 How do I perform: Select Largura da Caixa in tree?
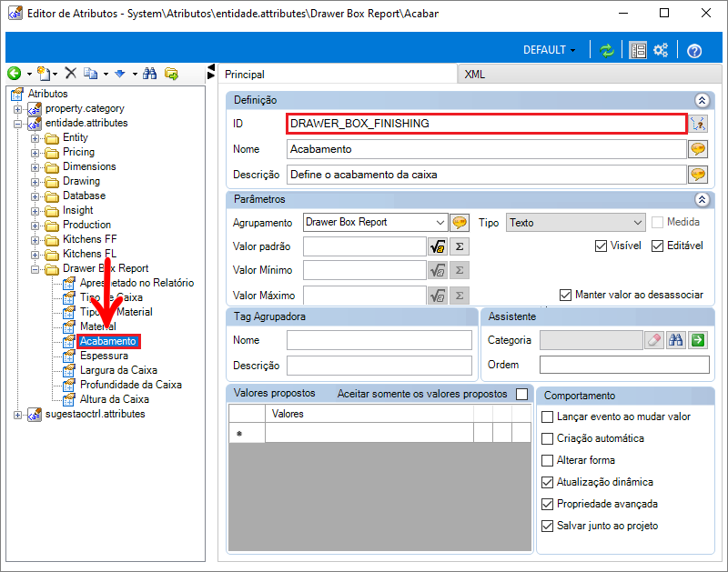pyautogui.click(x=118, y=370)
